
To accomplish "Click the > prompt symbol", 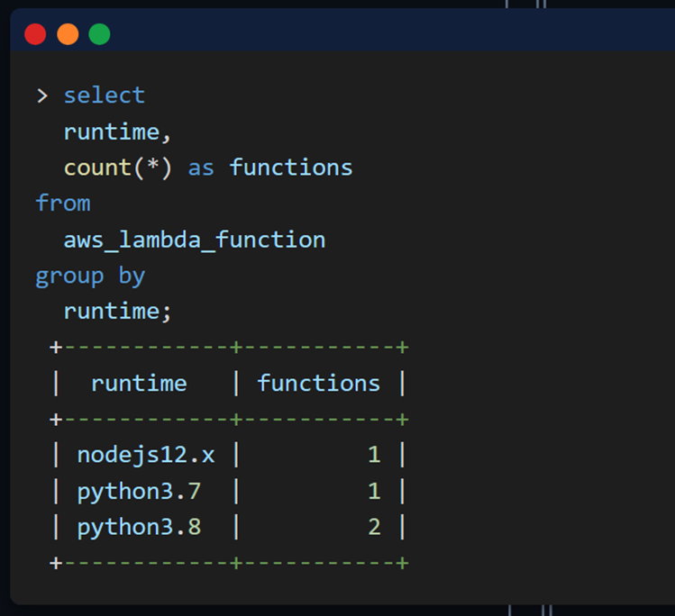I will (41, 95).
